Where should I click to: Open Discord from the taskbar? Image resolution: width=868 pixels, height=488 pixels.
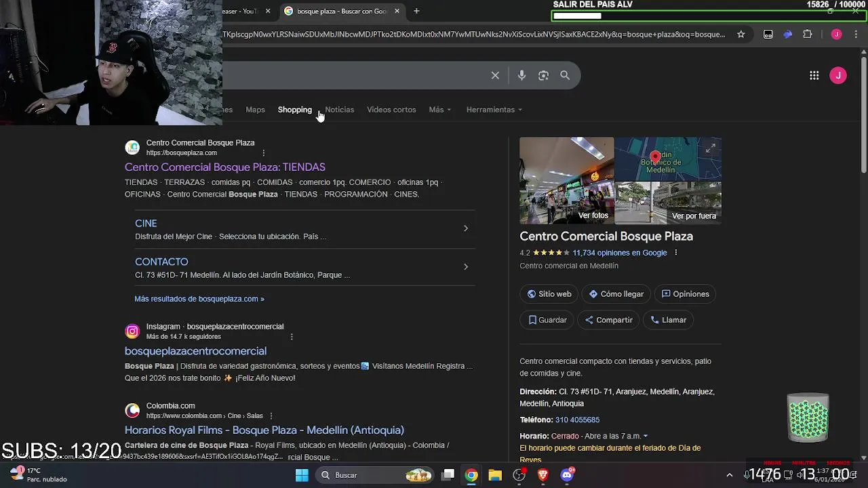tap(567, 475)
